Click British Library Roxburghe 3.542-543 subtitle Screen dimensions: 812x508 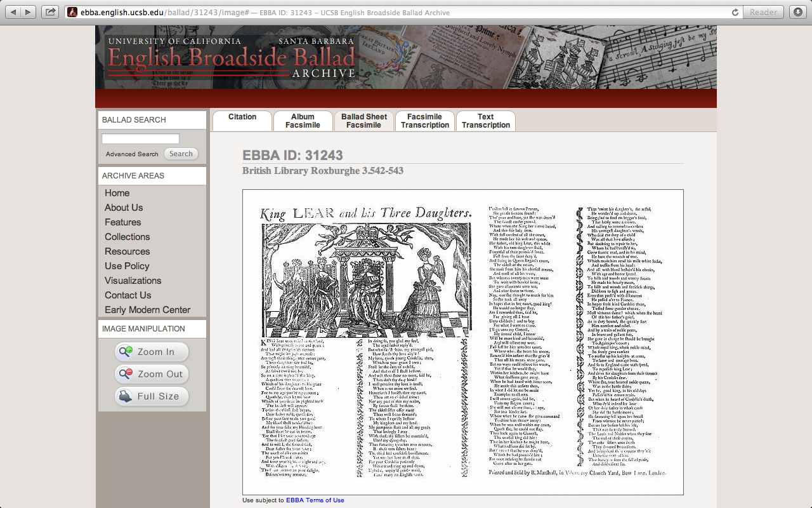tap(323, 171)
